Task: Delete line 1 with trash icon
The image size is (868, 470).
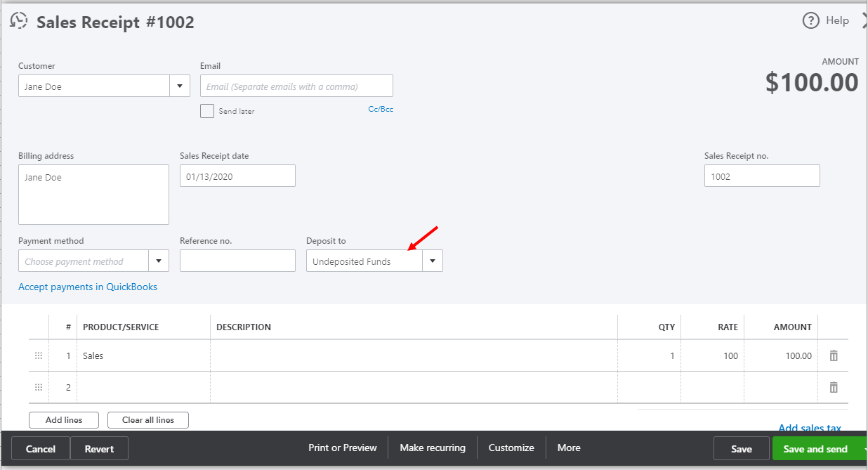Action: [x=834, y=356]
